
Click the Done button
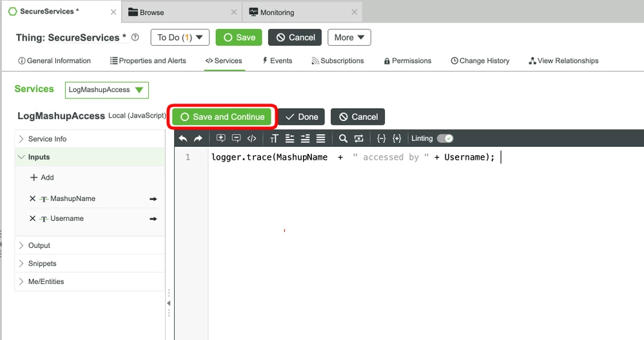(x=302, y=117)
